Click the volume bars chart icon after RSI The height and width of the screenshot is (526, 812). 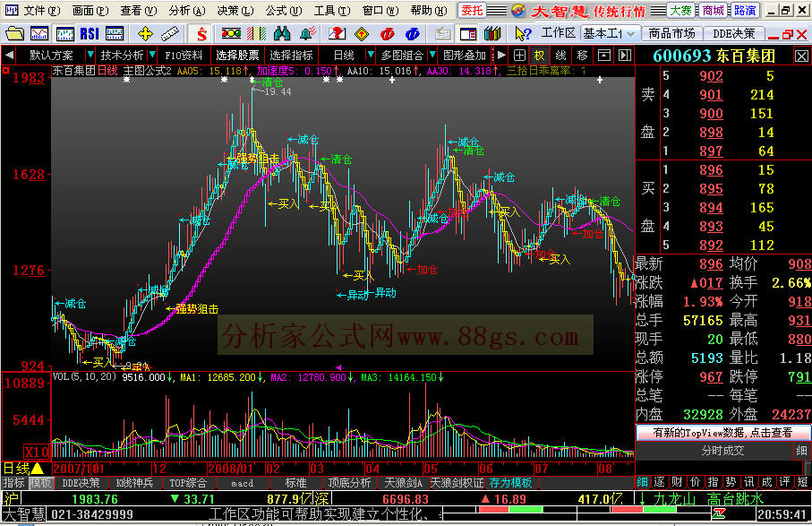click(x=115, y=34)
